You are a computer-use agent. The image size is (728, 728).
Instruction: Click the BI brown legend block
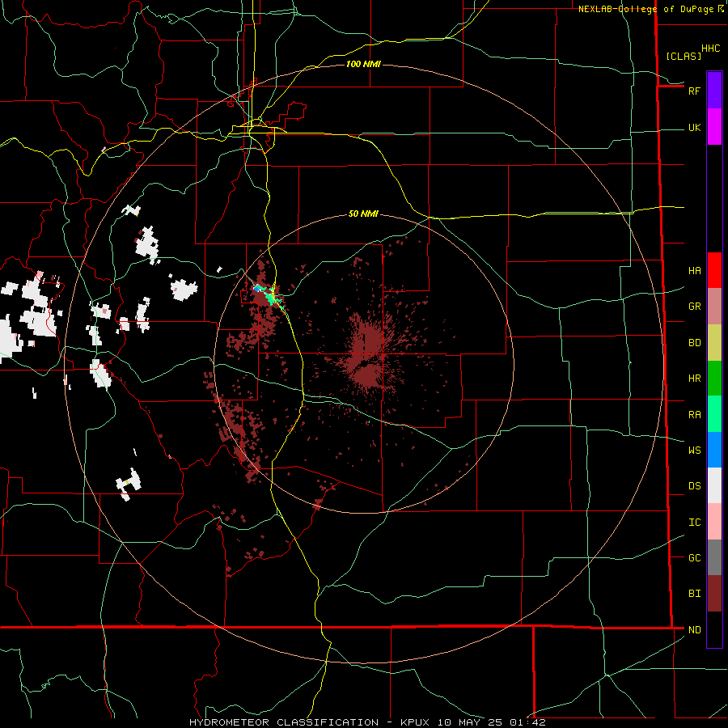pos(714,594)
